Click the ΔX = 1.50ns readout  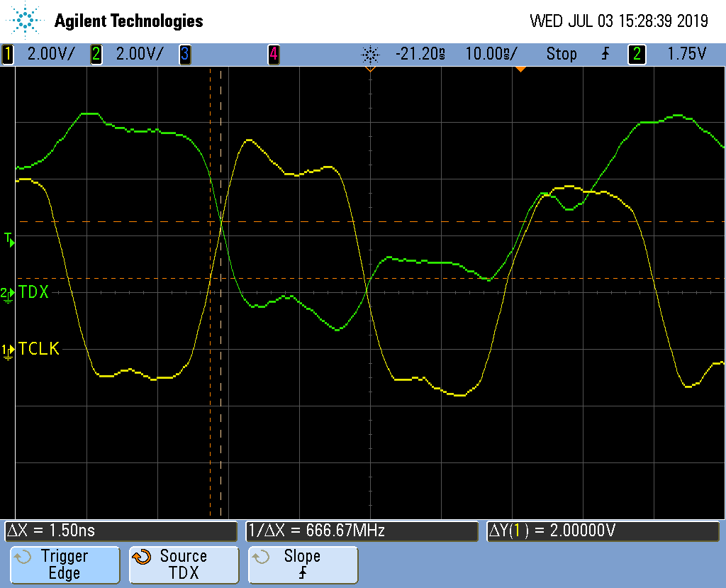tap(121, 531)
